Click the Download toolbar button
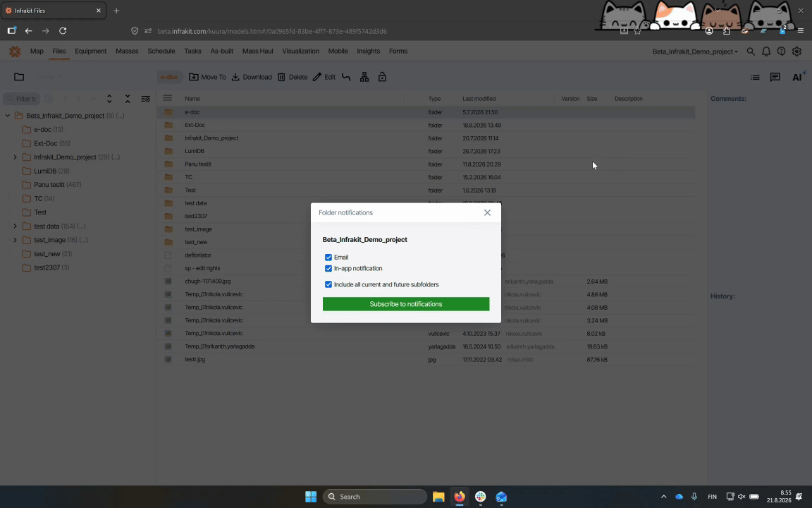This screenshot has height=508, width=812. pyautogui.click(x=251, y=77)
